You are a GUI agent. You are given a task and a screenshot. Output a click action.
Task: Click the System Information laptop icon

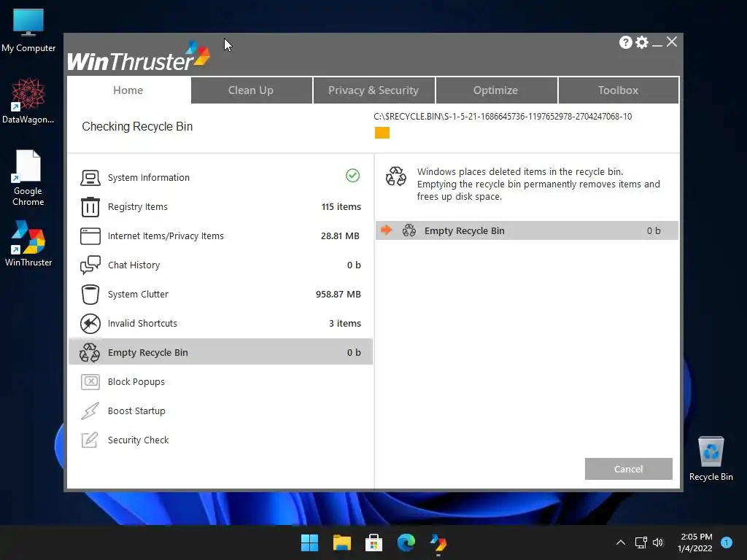[90, 178]
